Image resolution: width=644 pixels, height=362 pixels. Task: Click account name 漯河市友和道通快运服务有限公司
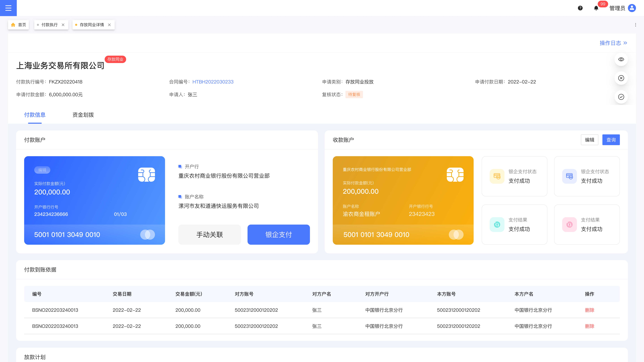pyautogui.click(x=218, y=206)
